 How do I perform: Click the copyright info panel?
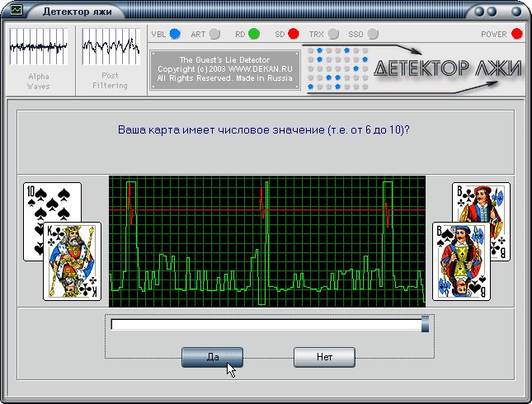[x=225, y=69]
